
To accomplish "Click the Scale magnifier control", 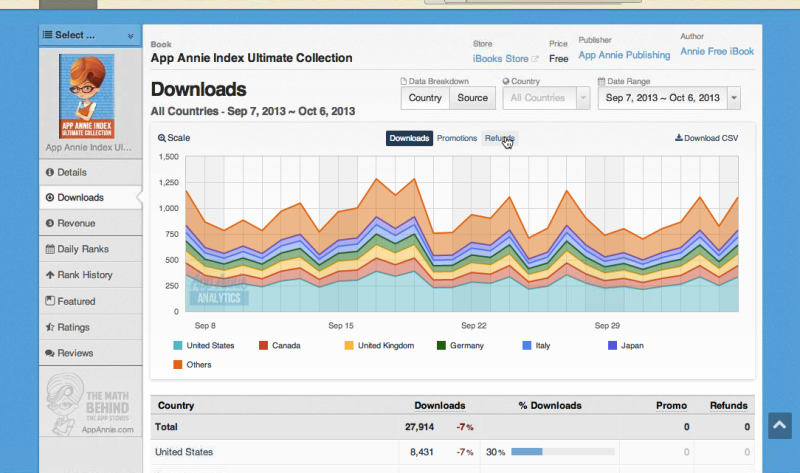I will click(174, 138).
